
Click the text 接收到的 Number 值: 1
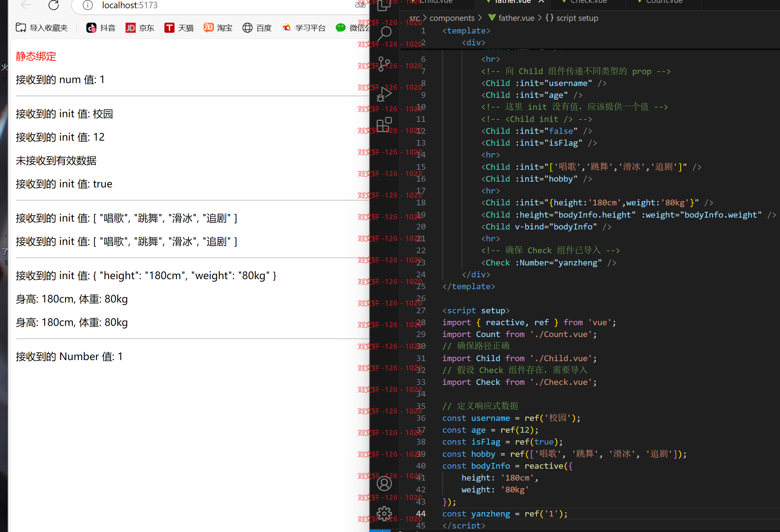click(x=69, y=356)
